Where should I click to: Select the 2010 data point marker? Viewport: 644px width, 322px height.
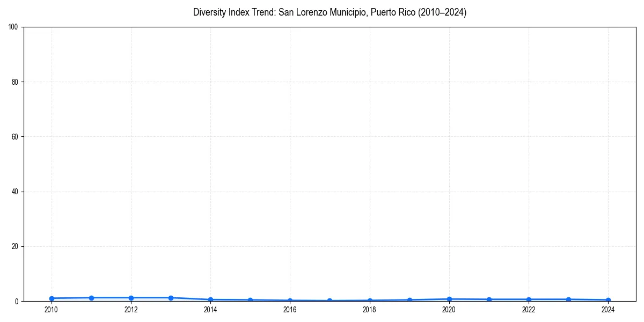point(51,298)
